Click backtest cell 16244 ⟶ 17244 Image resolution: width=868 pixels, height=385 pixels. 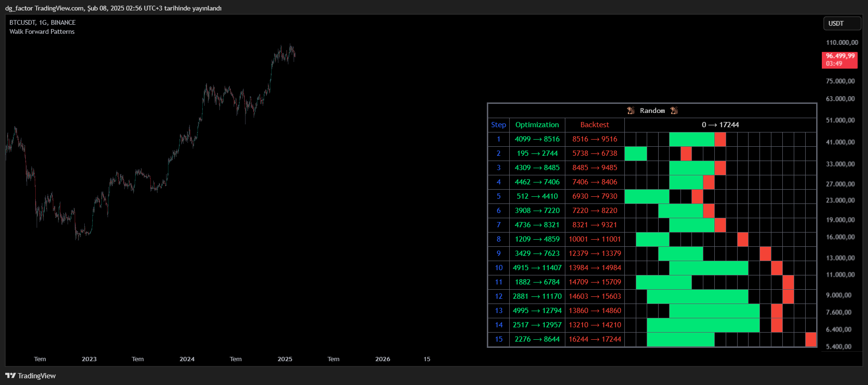[x=594, y=339]
